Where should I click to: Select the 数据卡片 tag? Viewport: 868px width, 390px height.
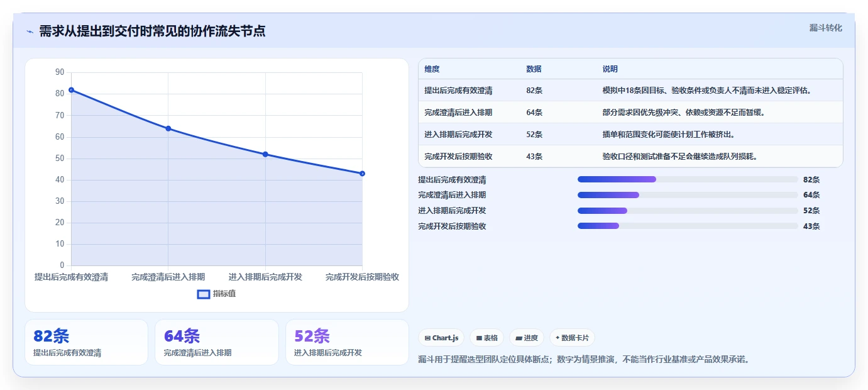[572, 338]
